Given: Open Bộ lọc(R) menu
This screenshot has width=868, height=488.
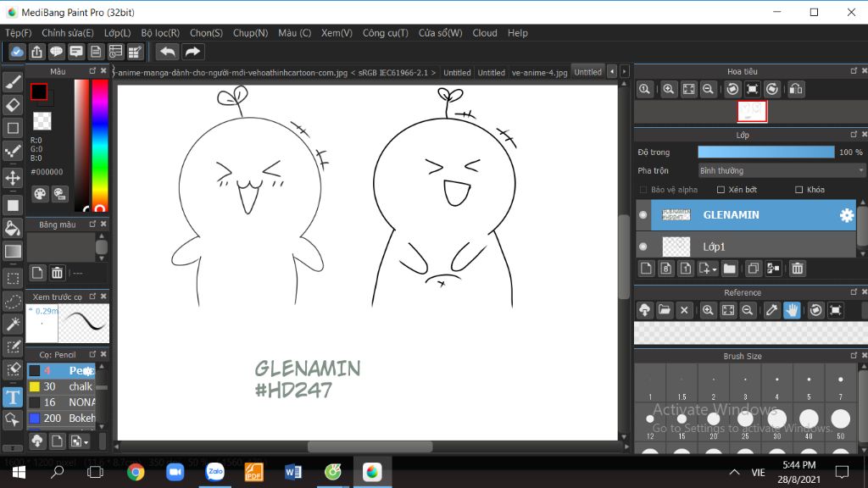Looking at the screenshot, I should tap(160, 33).
